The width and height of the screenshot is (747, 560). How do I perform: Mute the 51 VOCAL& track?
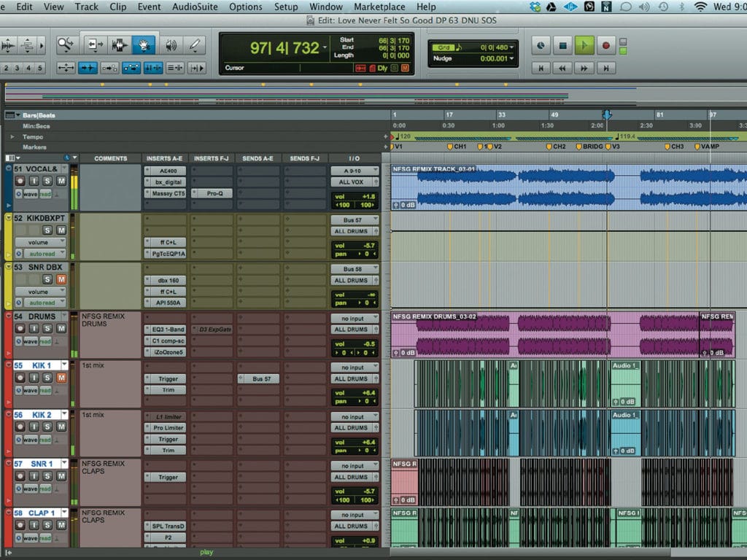61,181
